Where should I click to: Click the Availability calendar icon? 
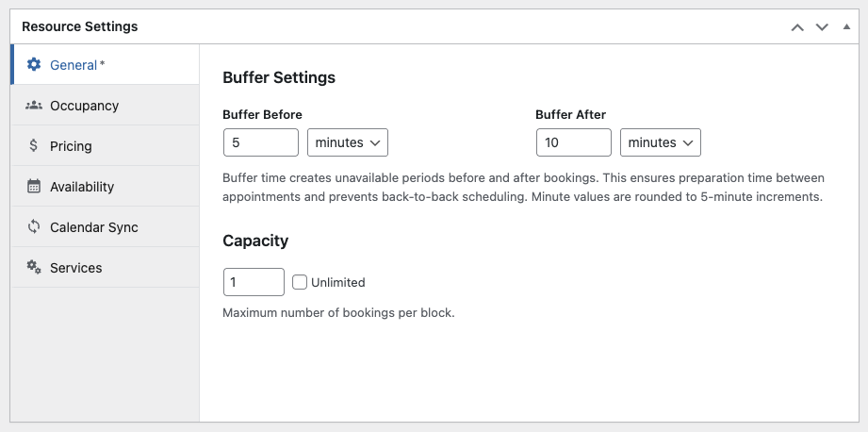34,187
